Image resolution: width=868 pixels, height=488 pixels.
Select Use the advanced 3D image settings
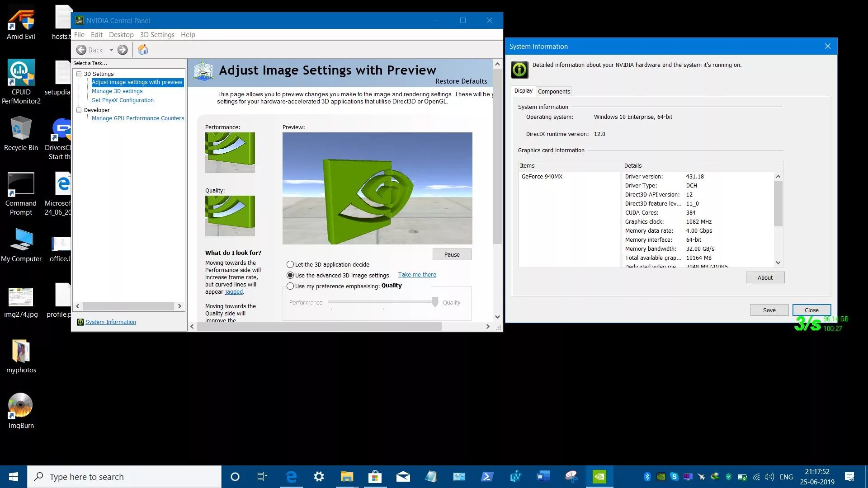pos(290,275)
